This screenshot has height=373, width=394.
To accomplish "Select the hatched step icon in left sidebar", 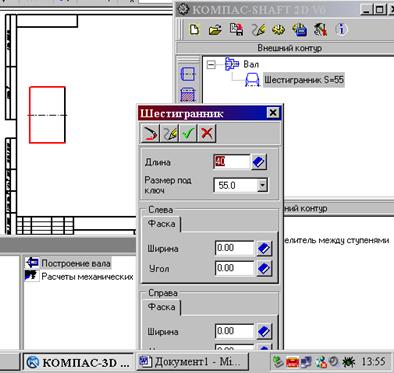I will 188,94.
